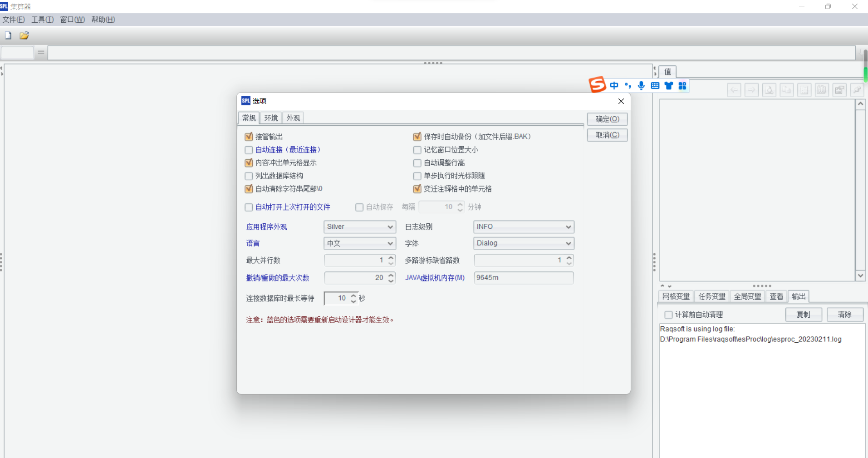Click the Sogou input method logo
The image size is (868, 458).
pos(597,84)
